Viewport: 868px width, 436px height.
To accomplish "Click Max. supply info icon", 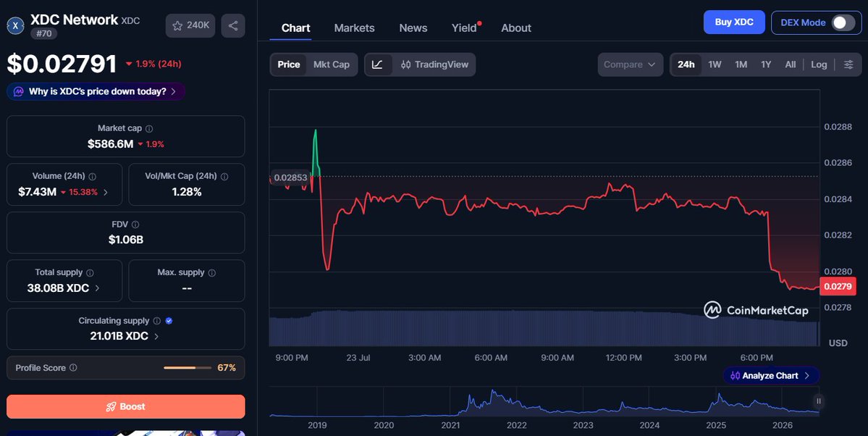I will tap(212, 273).
